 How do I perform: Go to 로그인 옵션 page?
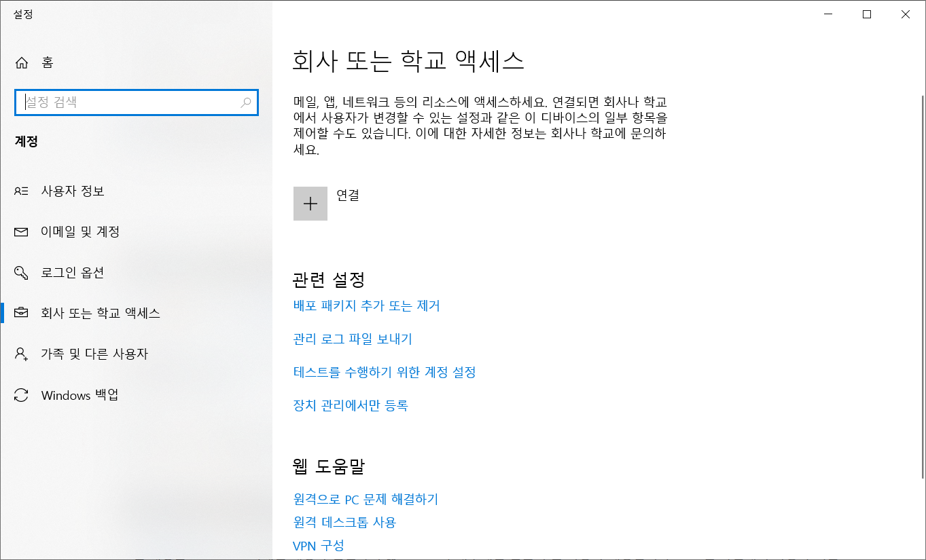[136, 272]
